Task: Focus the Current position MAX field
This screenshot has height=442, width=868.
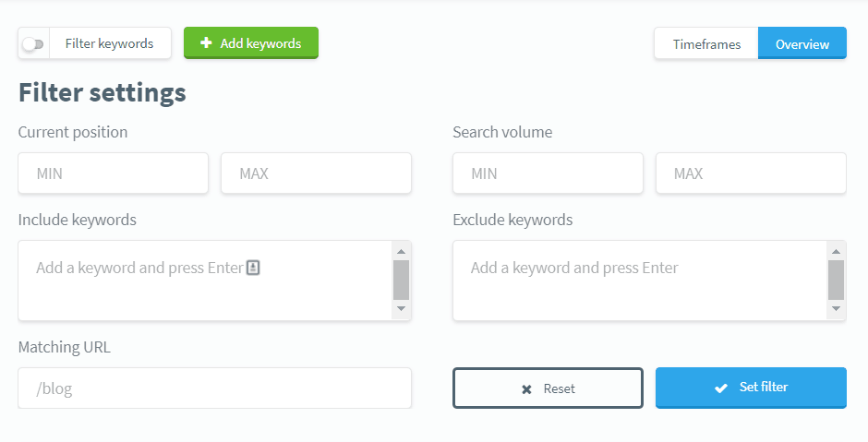Action: coord(316,173)
